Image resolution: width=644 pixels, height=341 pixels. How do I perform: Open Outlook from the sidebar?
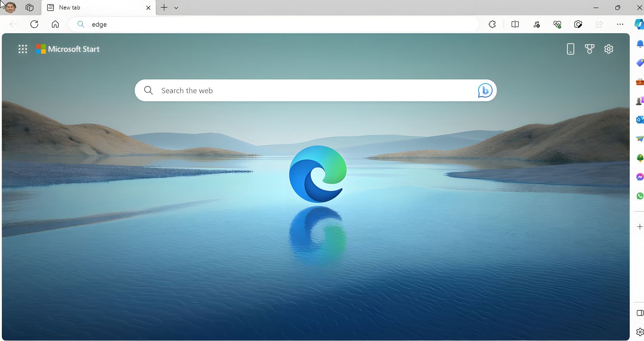[x=640, y=120]
